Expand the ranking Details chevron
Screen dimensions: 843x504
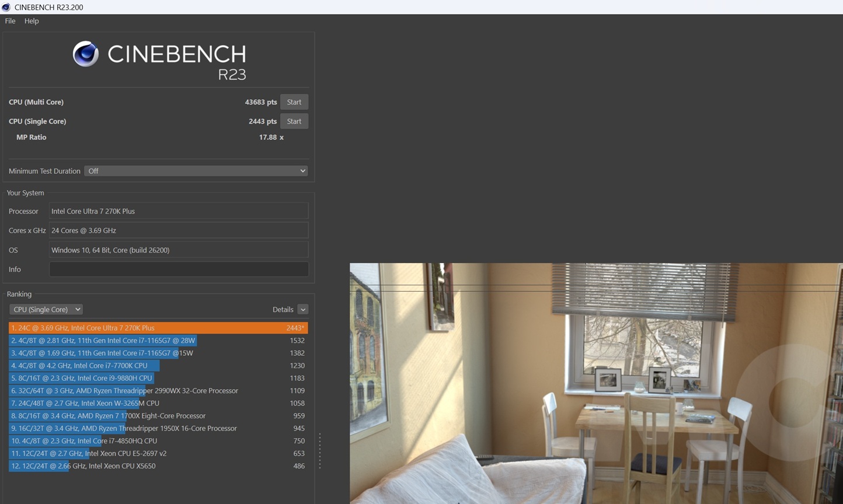pos(302,309)
